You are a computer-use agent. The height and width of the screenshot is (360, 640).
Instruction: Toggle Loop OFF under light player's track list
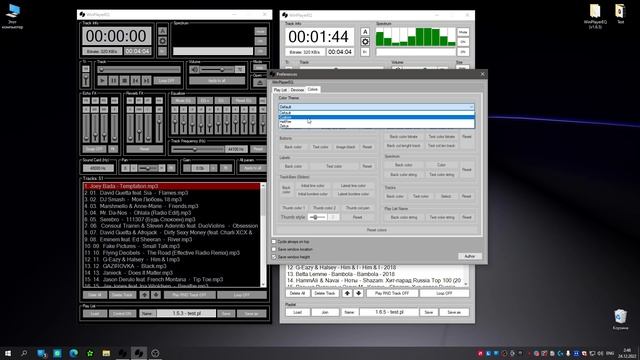444,293
